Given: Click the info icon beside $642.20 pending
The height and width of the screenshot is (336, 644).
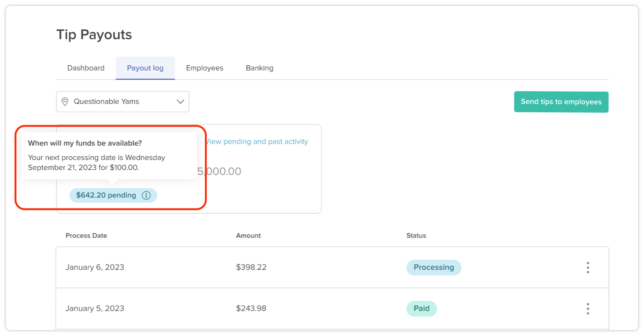Looking at the screenshot, I should point(146,195).
